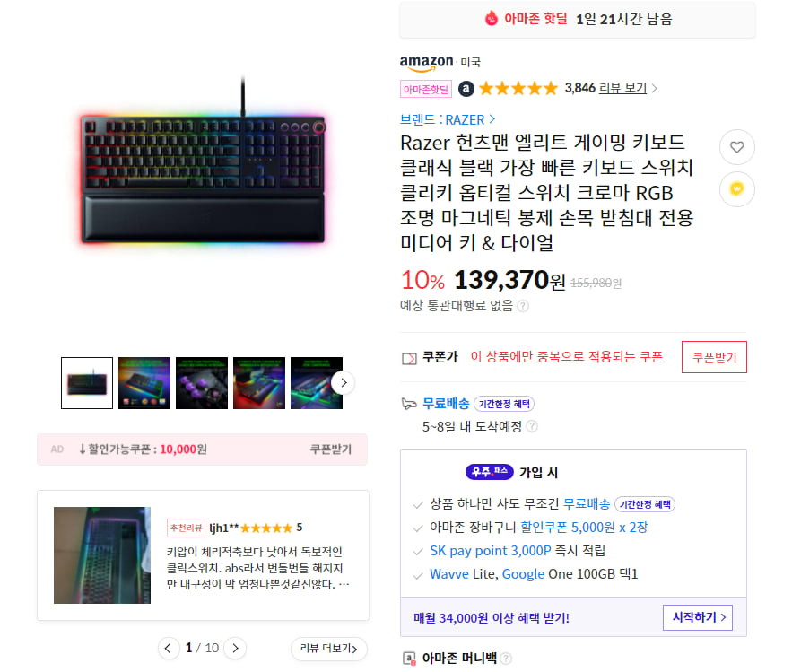This screenshot has width=792, height=672.
Task: Click 시작하기 membership button
Action: point(698,617)
